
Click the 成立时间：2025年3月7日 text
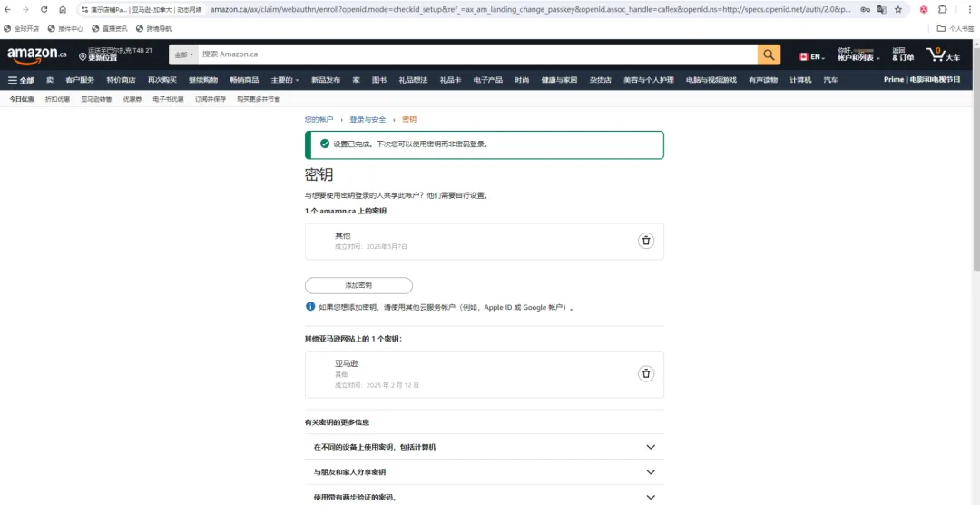(370, 246)
